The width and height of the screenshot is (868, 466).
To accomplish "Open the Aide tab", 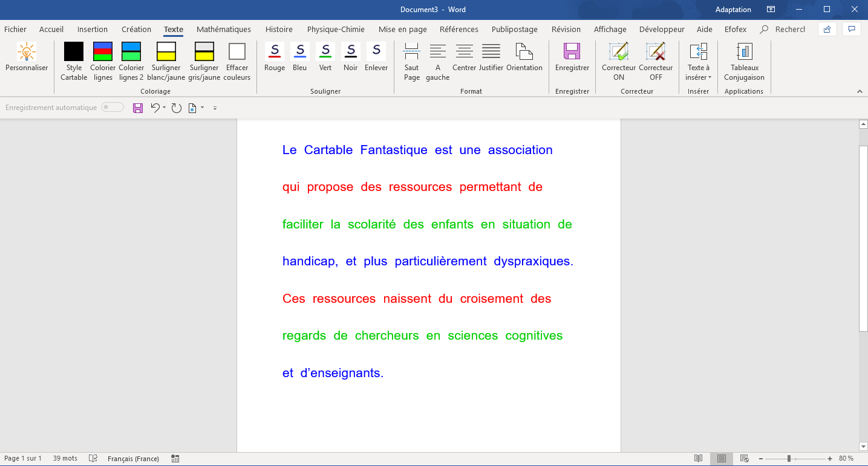I will (x=705, y=29).
